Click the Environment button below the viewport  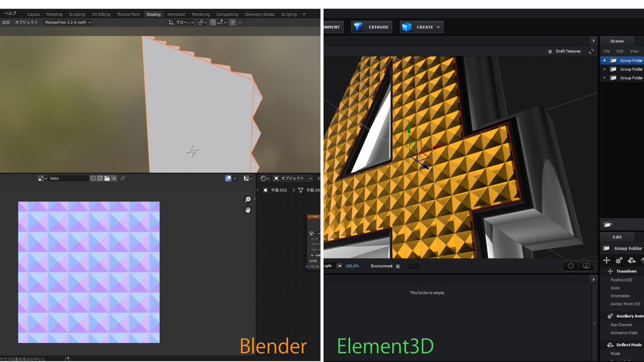tap(383, 266)
